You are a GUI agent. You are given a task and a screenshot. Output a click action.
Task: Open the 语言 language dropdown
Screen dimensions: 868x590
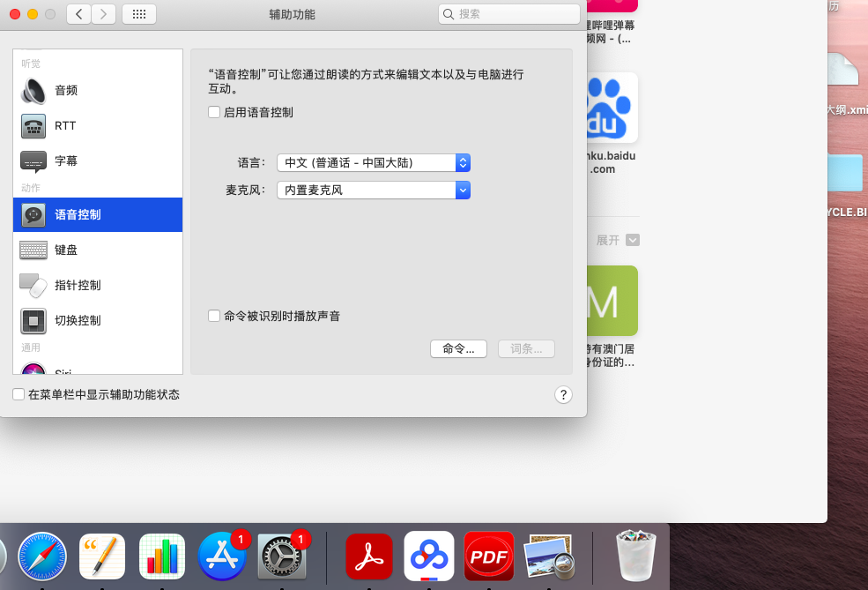click(x=374, y=162)
